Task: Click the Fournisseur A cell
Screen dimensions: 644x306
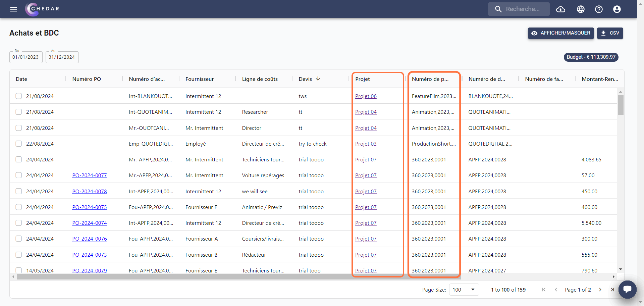Action: coord(202,239)
